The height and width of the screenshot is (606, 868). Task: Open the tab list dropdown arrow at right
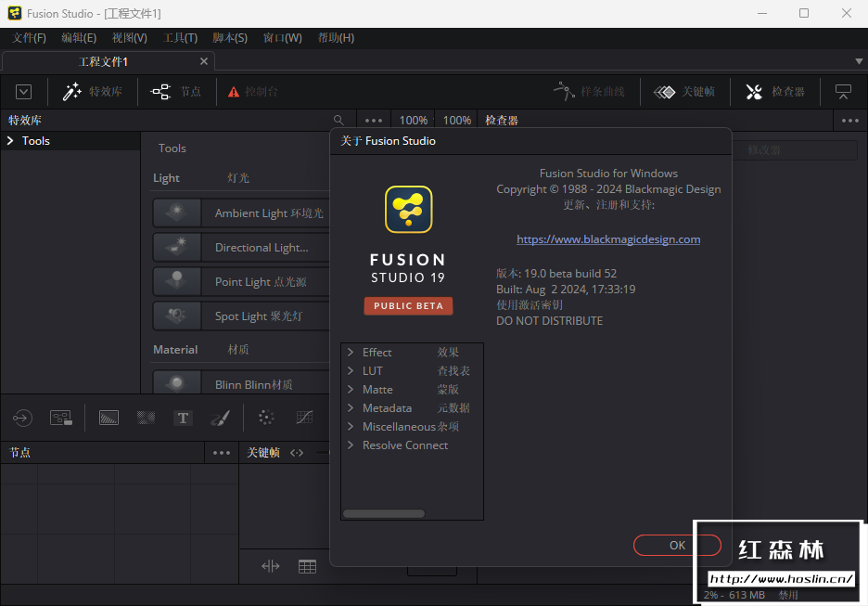pyautogui.click(x=859, y=61)
